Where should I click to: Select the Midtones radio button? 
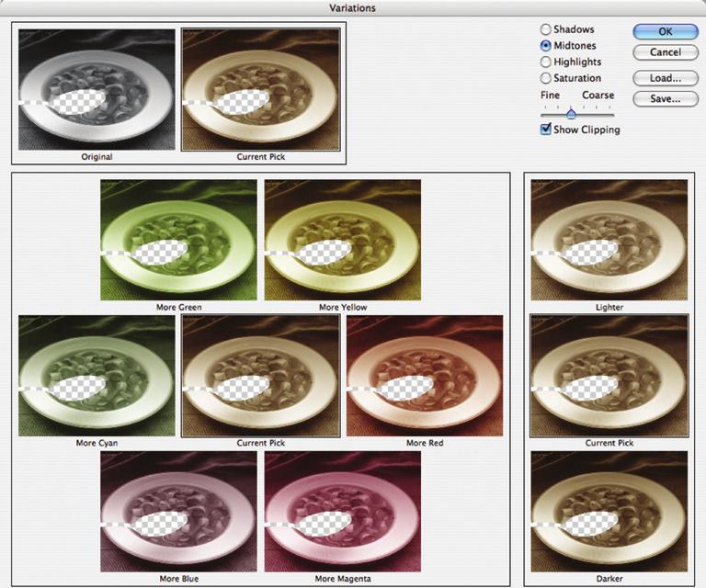(546, 45)
